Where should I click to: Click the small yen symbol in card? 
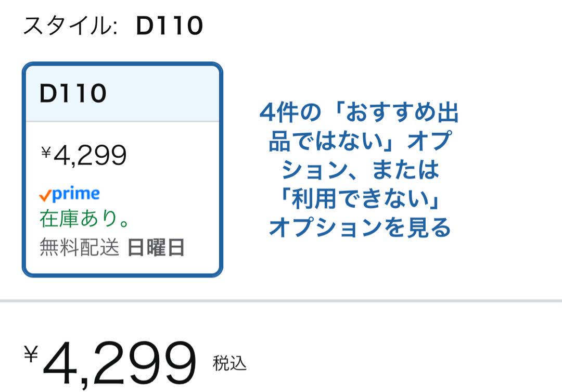click(x=46, y=152)
